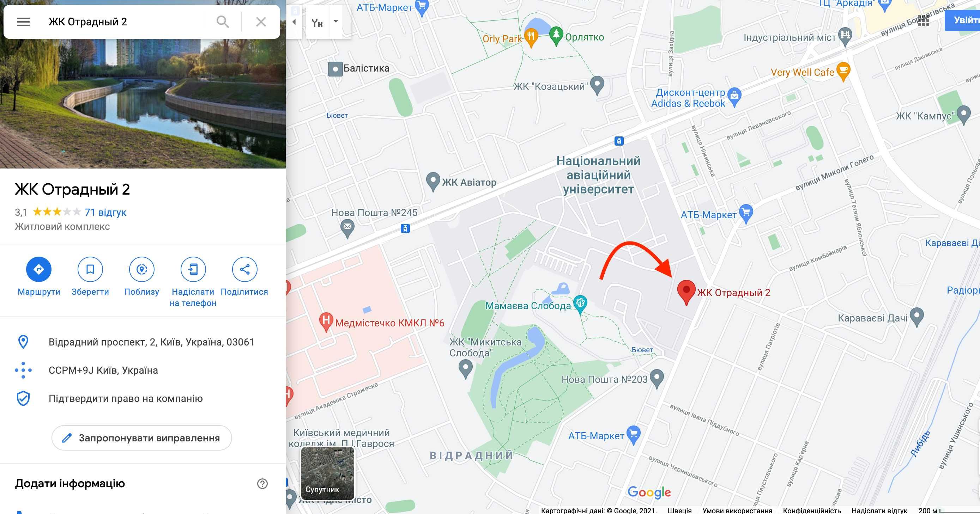980x514 pixels.
Task: Clear search with the X icon
Action: (261, 22)
